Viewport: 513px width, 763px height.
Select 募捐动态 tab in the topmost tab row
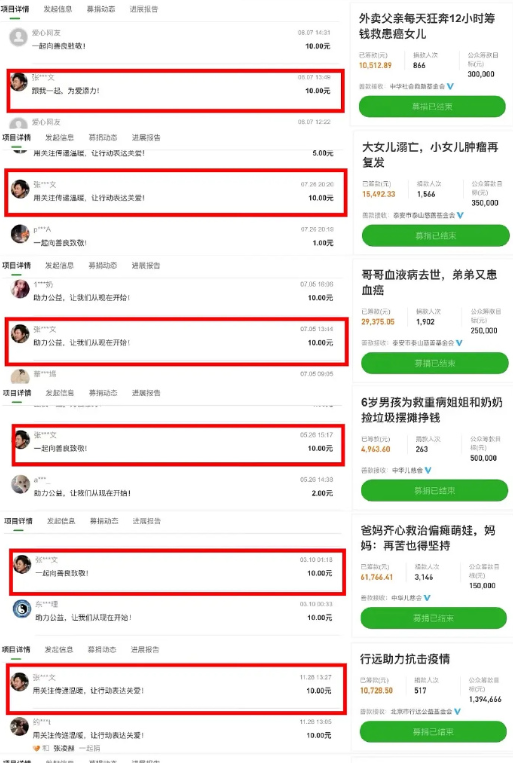[x=101, y=9]
